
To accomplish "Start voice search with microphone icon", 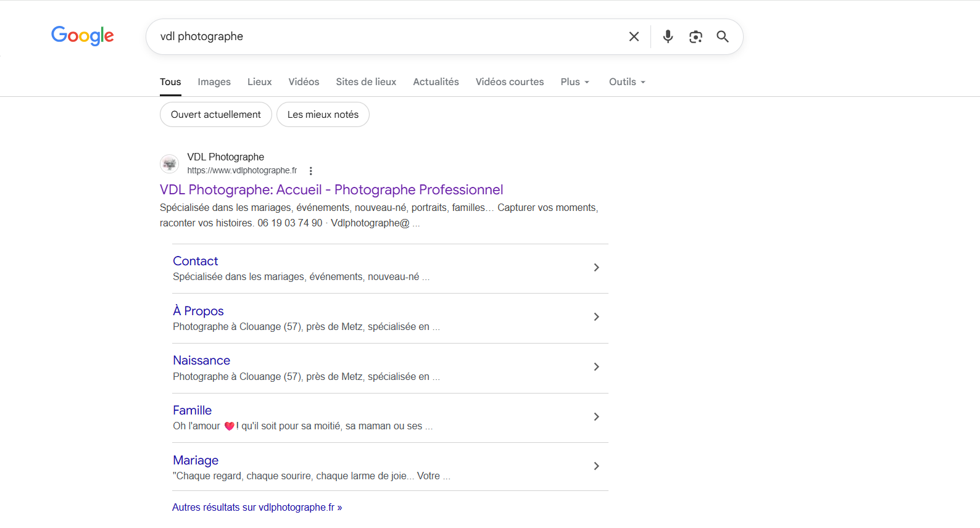I will pos(668,36).
